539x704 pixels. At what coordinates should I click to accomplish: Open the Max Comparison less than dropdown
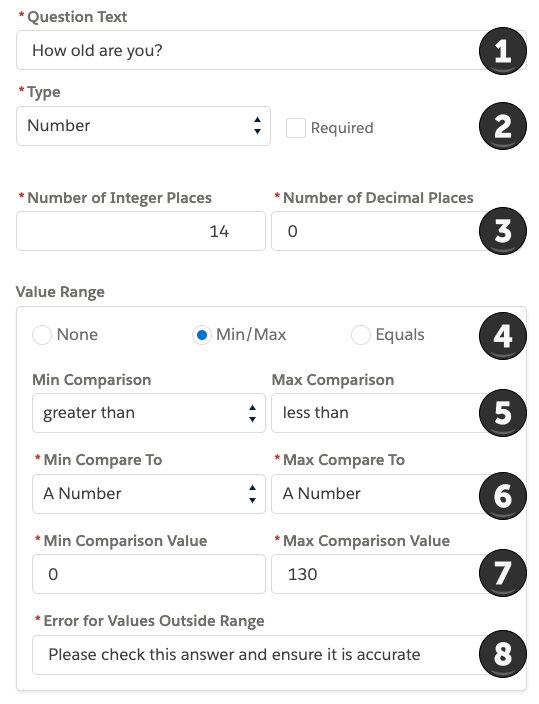point(376,413)
